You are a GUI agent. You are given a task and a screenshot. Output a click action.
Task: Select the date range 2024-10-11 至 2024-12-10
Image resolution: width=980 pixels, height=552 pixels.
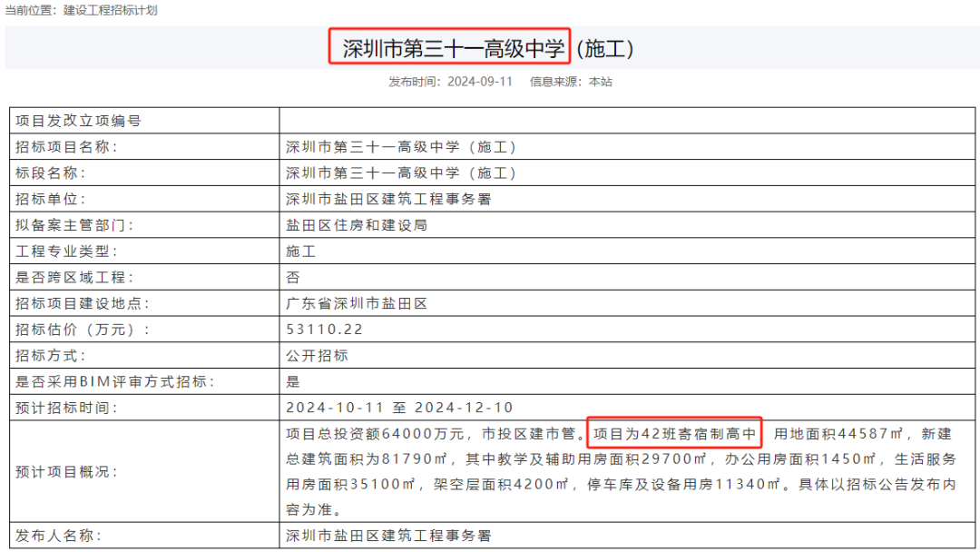click(x=399, y=408)
